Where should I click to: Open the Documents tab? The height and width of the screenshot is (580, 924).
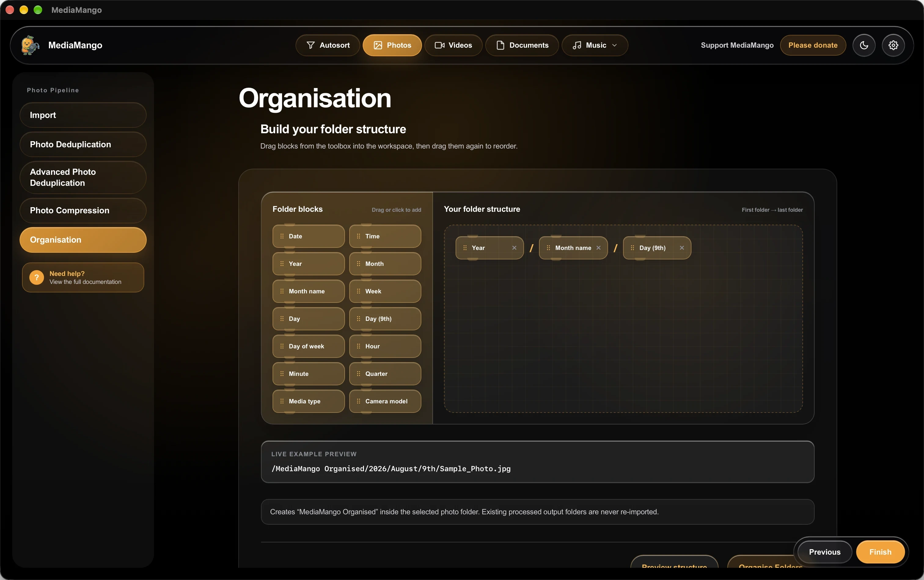[x=522, y=45]
